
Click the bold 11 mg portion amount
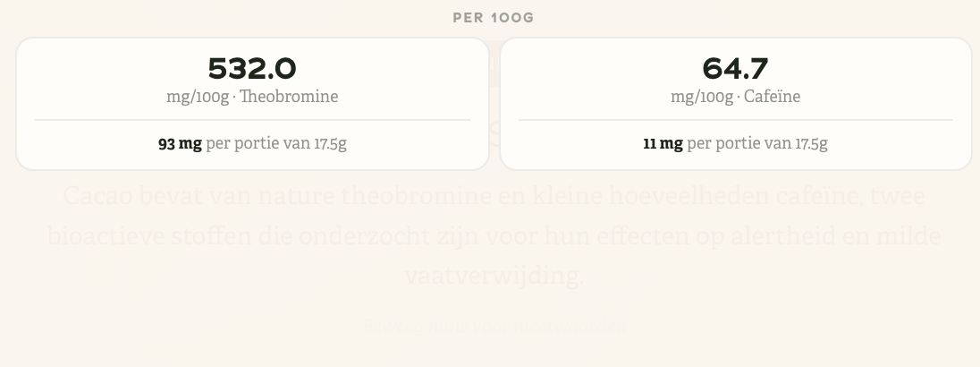(x=663, y=144)
